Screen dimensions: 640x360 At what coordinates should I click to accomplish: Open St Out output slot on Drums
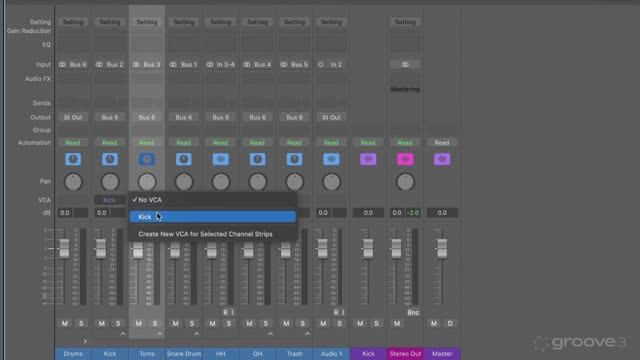73,117
